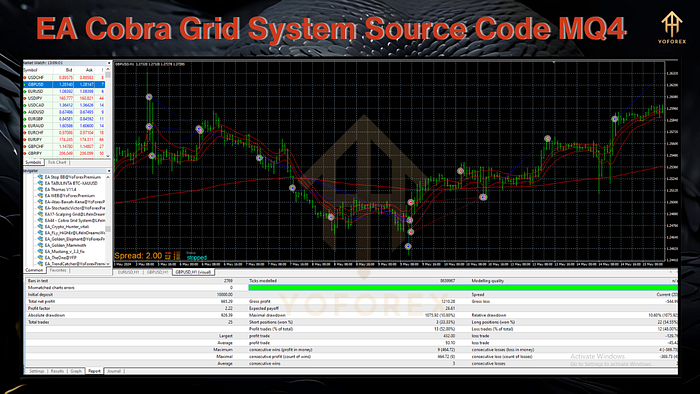Click the Spread: 2.00 label on chart

[x=138, y=256]
